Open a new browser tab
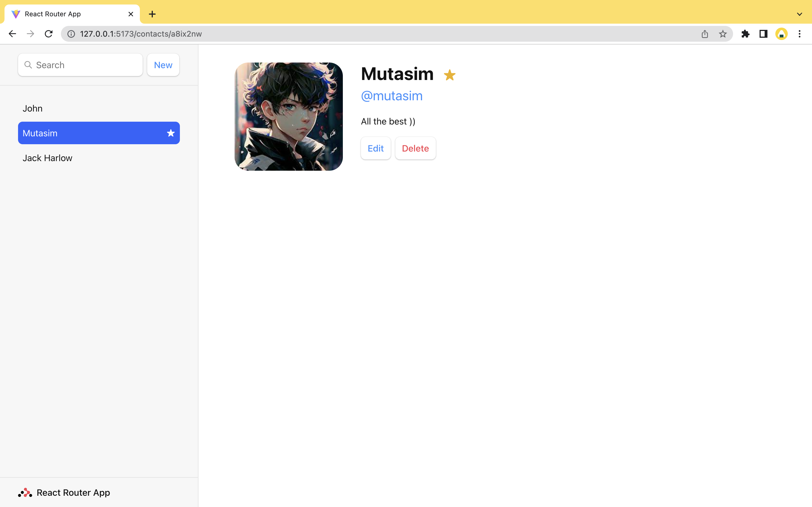The image size is (812, 507). click(x=152, y=14)
